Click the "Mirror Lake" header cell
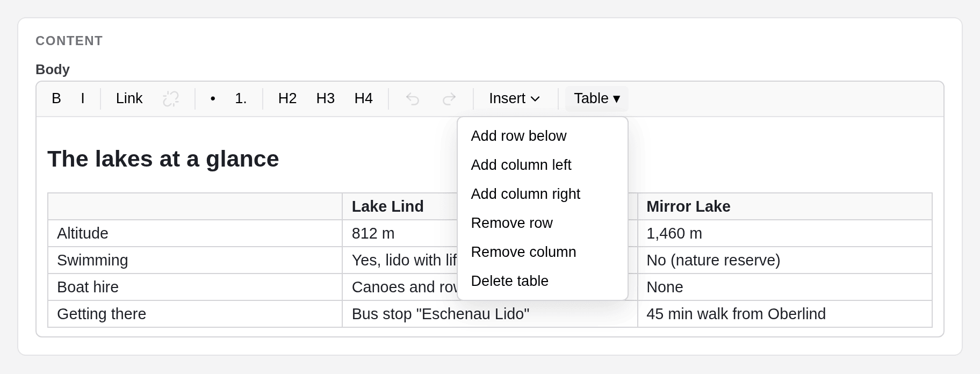The width and height of the screenshot is (980, 374). pyautogui.click(x=784, y=206)
